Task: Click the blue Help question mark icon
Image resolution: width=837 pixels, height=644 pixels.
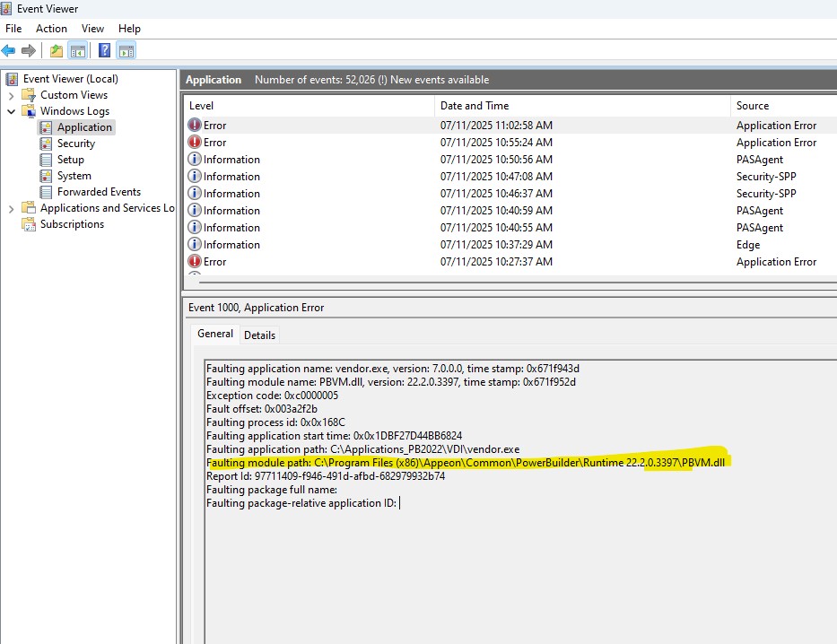Action: [105, 50]
